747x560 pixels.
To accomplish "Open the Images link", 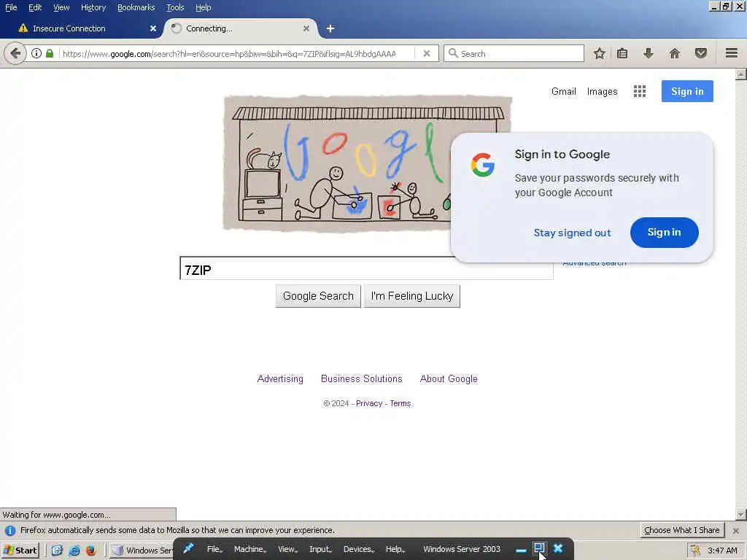I will pyautogui.click(x=602, y=91).
